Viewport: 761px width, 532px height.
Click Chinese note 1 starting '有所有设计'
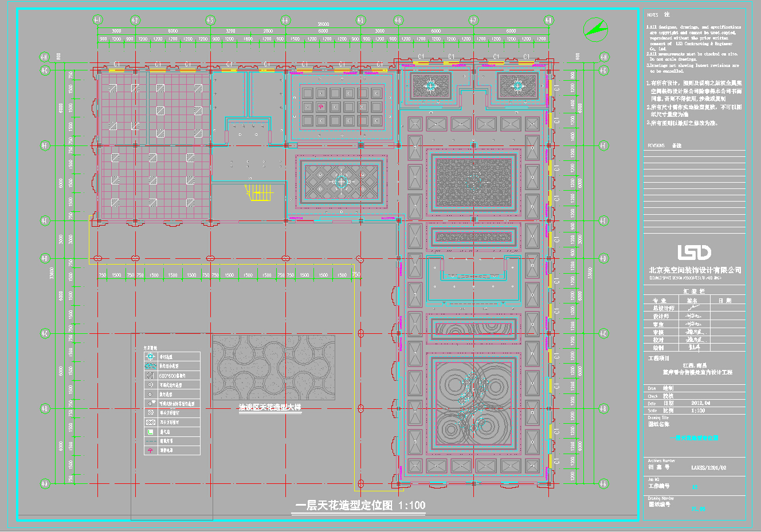pyautogui.click(x=695, y=91)
